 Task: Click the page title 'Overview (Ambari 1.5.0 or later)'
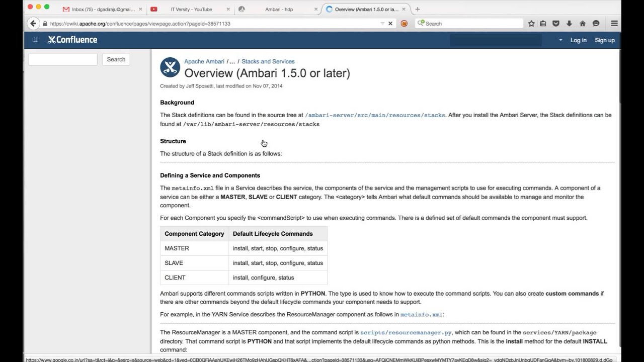click(267, 73)
